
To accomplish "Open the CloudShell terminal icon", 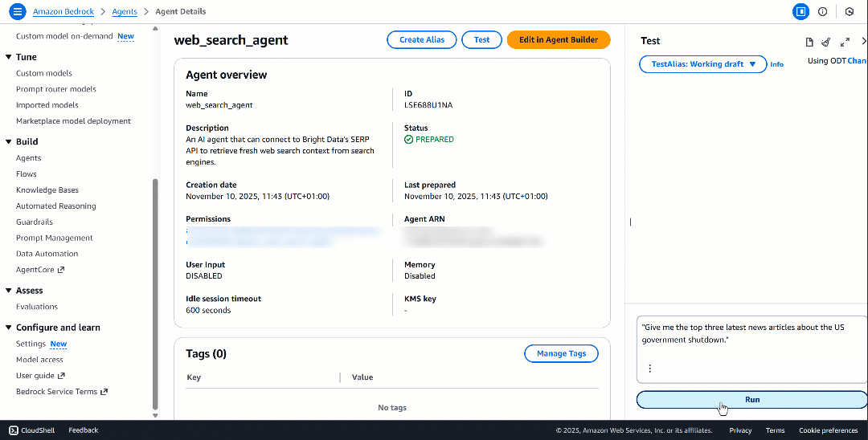I will click(14, 430).
